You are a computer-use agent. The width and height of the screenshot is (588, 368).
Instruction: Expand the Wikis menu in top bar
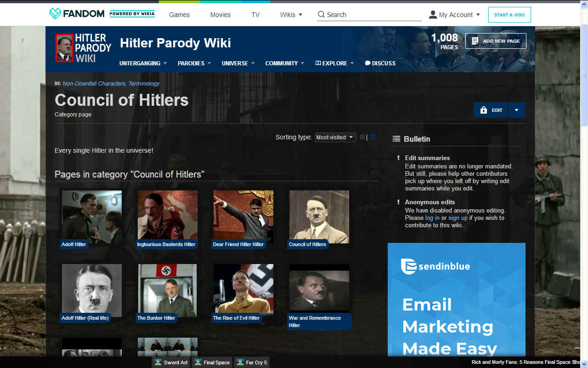(291, 15)
